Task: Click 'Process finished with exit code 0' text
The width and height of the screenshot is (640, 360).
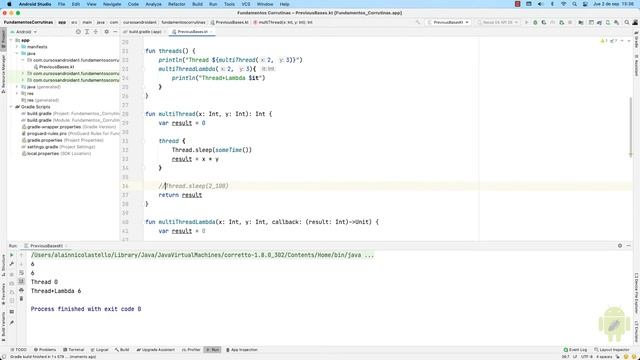Action: (x=86, y=309)
